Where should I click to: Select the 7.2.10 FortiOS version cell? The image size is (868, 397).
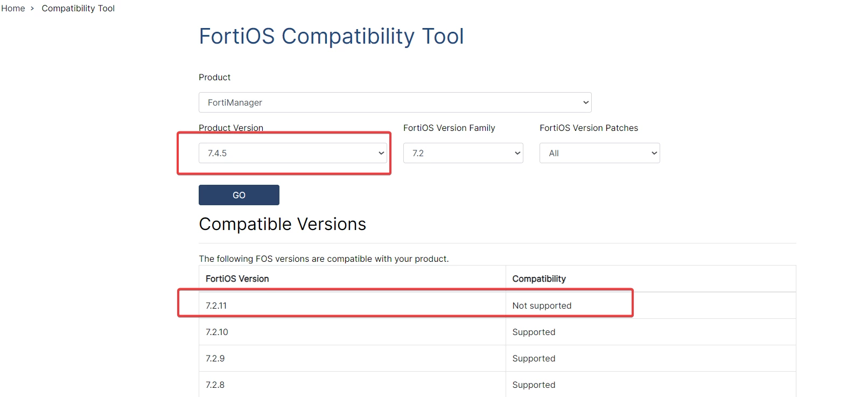point(352,332)
